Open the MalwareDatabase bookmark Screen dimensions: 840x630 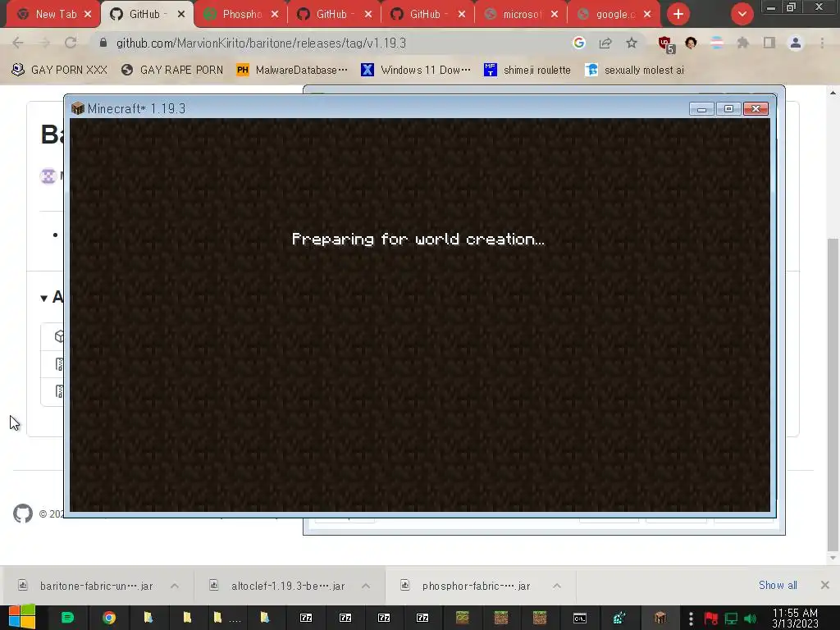click(292, 71)
